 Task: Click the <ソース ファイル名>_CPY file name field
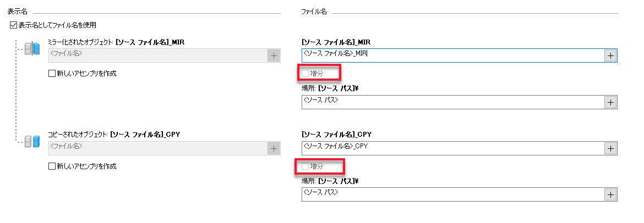(452, 148)
